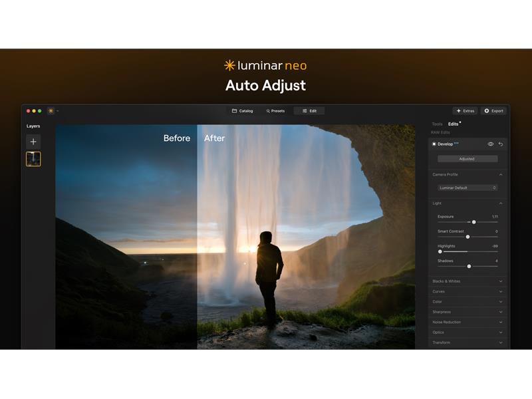Expand the Transform section
The width and height of the screenshot is (532, 399).
(x=467, y=342)
